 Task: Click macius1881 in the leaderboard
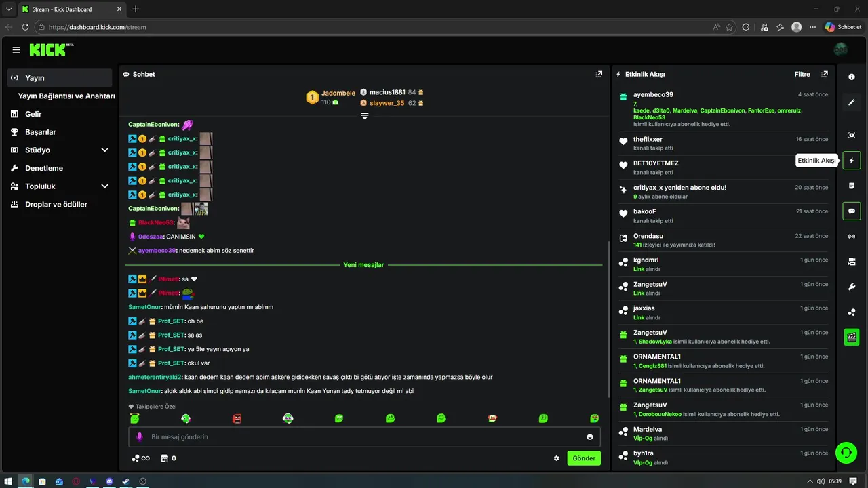(x=387, y=92)
